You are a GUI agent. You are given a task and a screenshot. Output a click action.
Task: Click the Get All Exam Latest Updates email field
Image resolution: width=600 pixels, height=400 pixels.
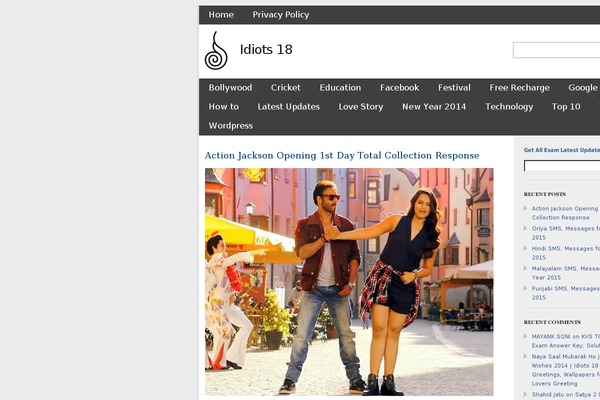pos(562,166)
